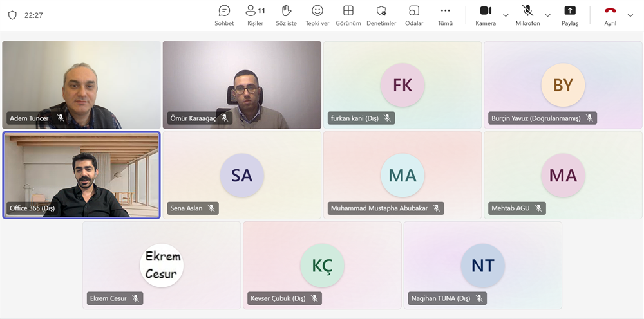Open the Görünüm view options
This screenshot has width=644, height=319.
point(348,15)
